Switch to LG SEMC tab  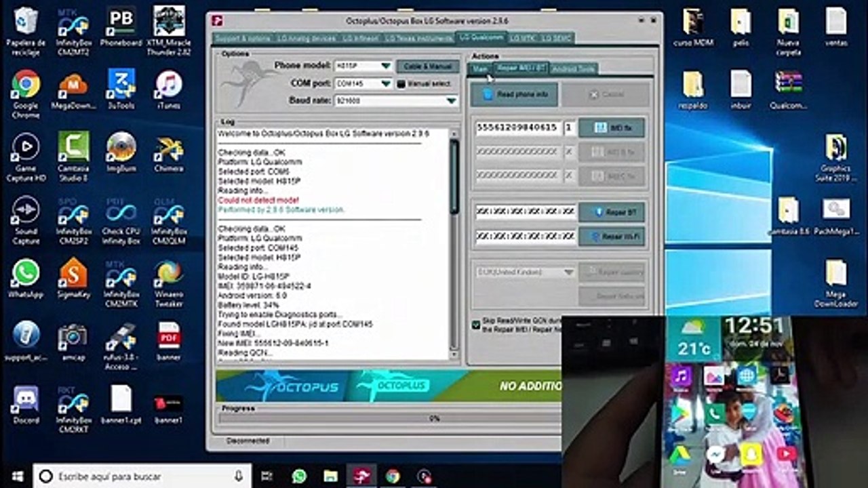[556, 39]
